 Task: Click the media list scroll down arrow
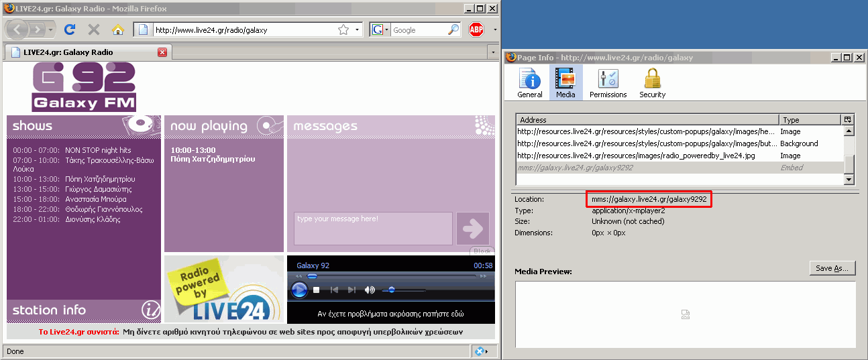849,179
